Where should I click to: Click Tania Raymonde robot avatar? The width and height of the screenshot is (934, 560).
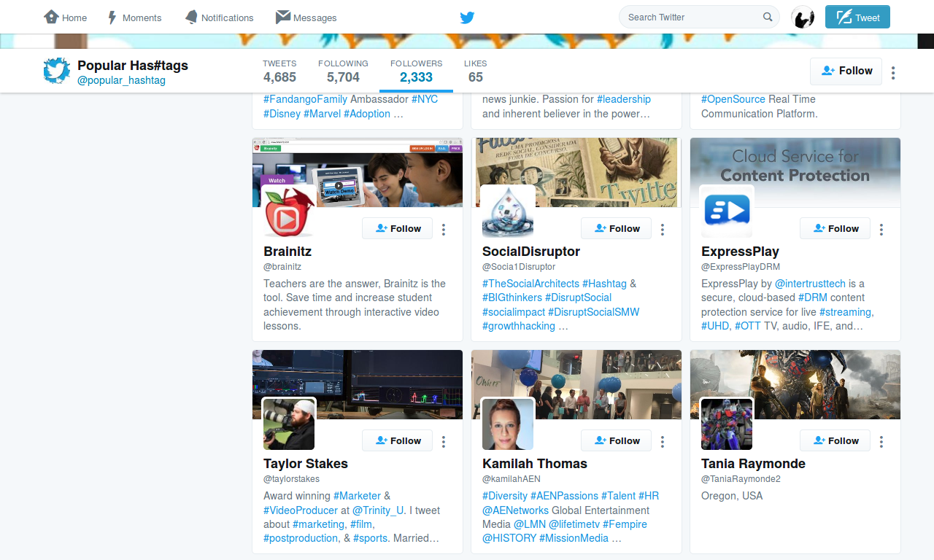pos(727,424)
